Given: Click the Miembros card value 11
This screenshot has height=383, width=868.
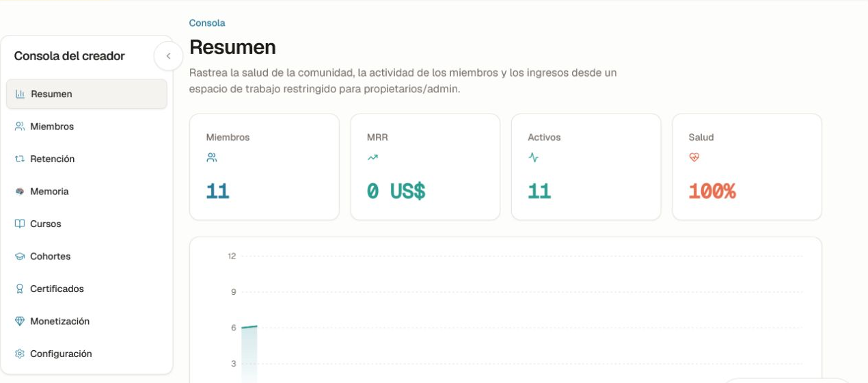Looking at the screenshot, I should (x=217, y=191).
